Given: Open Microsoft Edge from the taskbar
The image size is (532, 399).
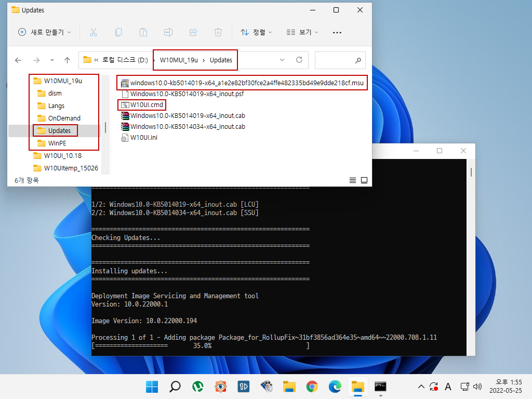Looking at the screenshot, I should click(335, 387).
